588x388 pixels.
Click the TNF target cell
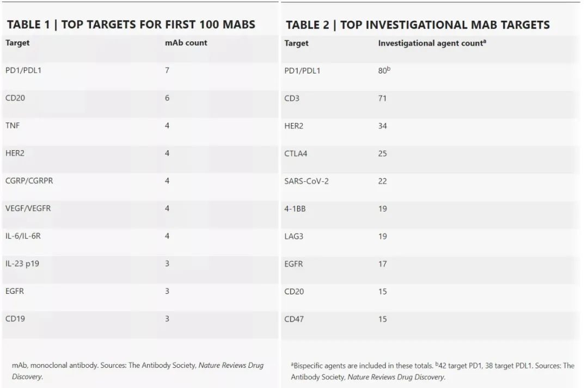(x=13, y=126)
